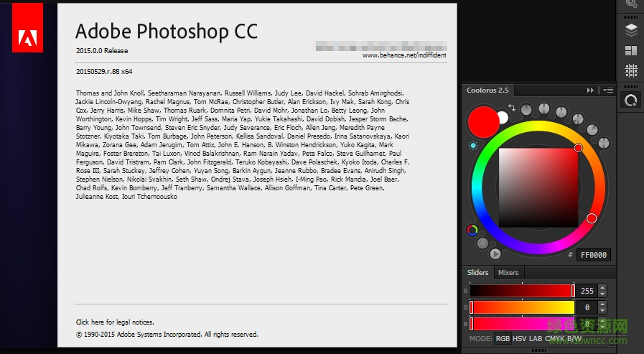Open the Coolorus panel flyout menu
Image resolution: width=644 pixels, height=354 pixels.
[x=608, y=90]
